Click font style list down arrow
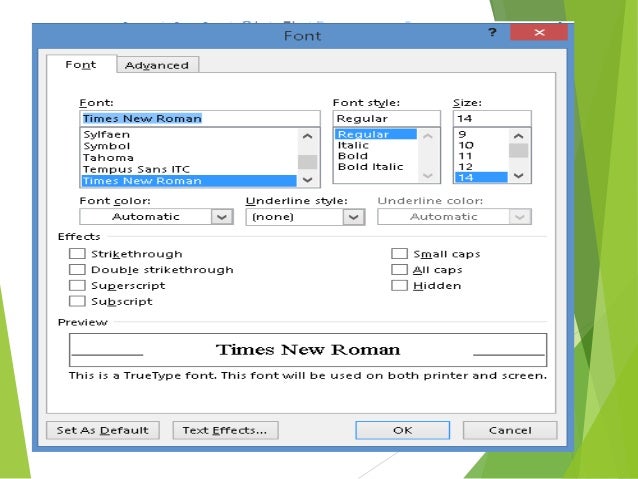 (x=428, y=176)
